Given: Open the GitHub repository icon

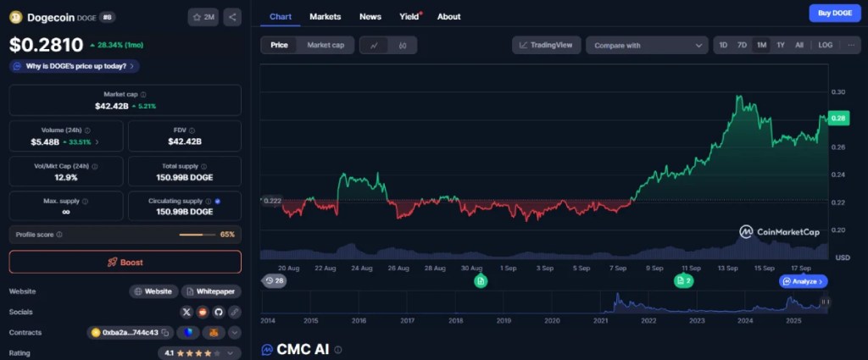Looking at the screenshot, I should click(218, 312).
